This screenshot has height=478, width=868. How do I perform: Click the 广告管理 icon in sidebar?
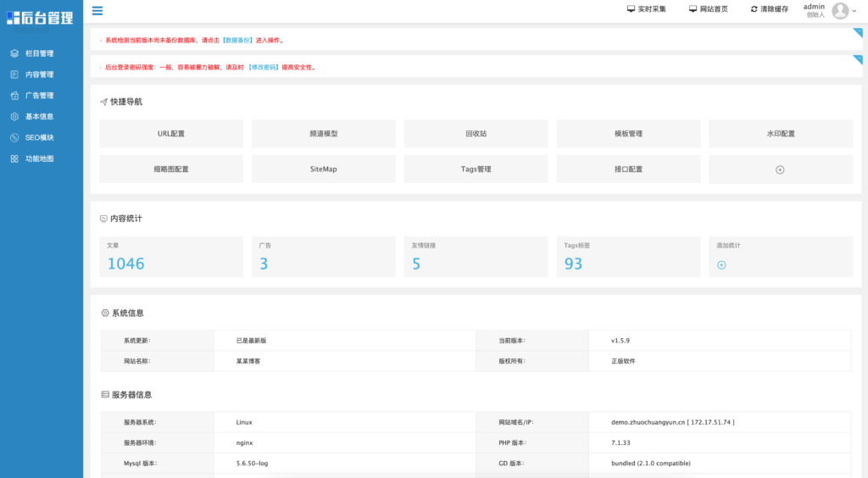coord(14,96)
